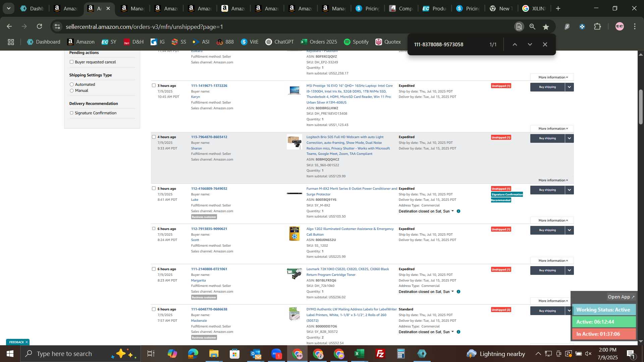Switch to the New Tab tab

(502, 8)
